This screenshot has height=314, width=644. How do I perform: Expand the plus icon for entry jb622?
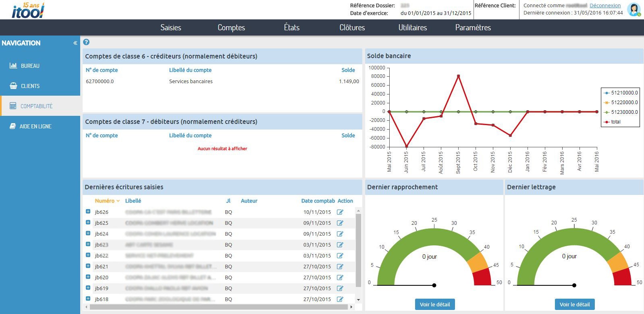[x=88, y=255]
